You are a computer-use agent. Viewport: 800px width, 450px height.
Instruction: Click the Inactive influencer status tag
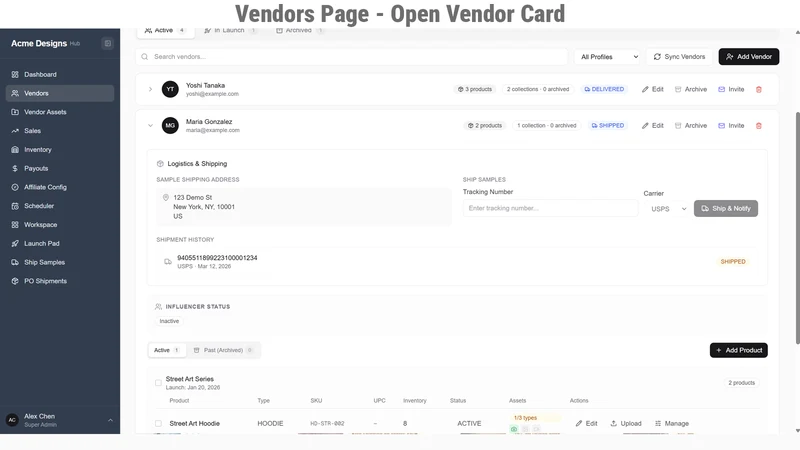[x=169, y=321]
